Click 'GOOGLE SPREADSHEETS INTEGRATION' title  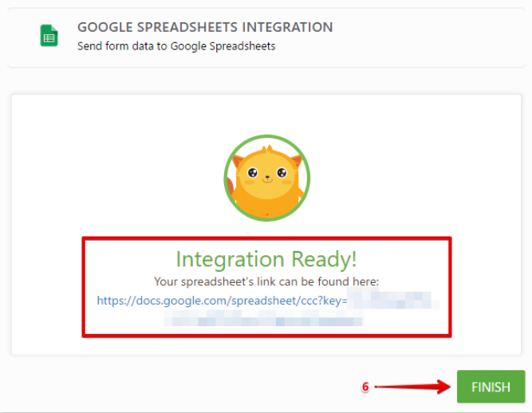(x=205, y=27)
